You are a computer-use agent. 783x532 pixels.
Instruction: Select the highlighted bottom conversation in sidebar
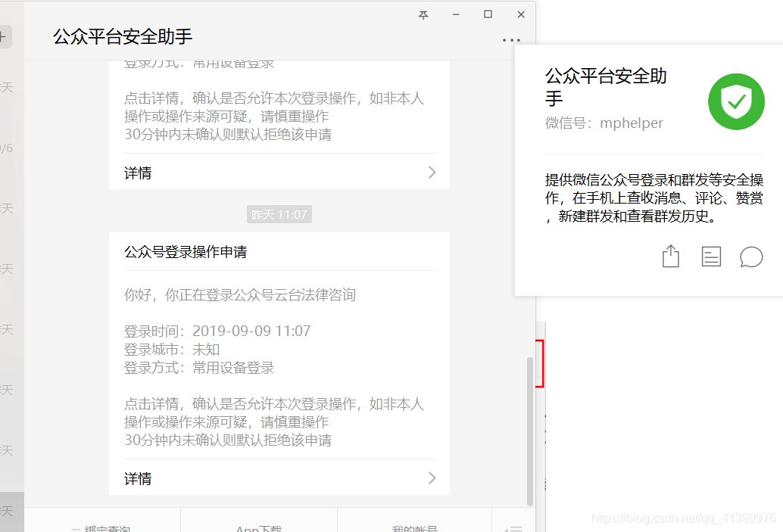point(12,512)
